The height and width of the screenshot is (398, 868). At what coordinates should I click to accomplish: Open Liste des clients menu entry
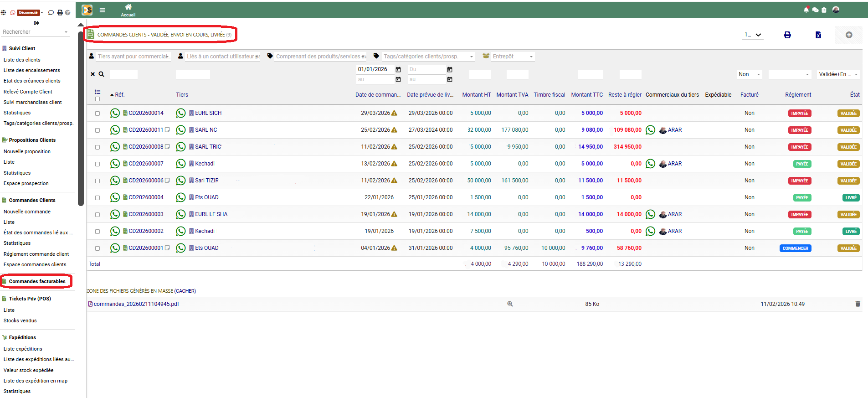pos(22,60)
